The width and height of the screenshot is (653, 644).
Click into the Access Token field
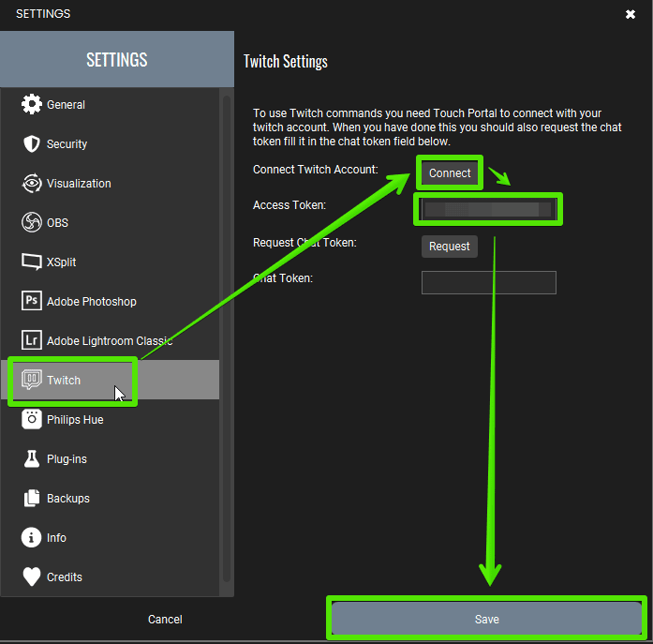coord(489,209)
